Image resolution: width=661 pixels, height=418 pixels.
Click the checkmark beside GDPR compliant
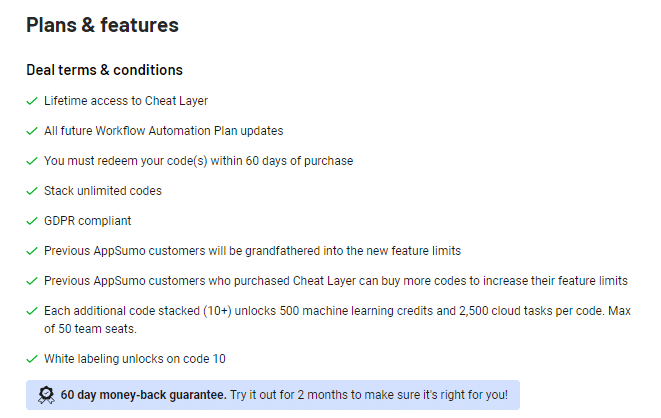point(32,221)
